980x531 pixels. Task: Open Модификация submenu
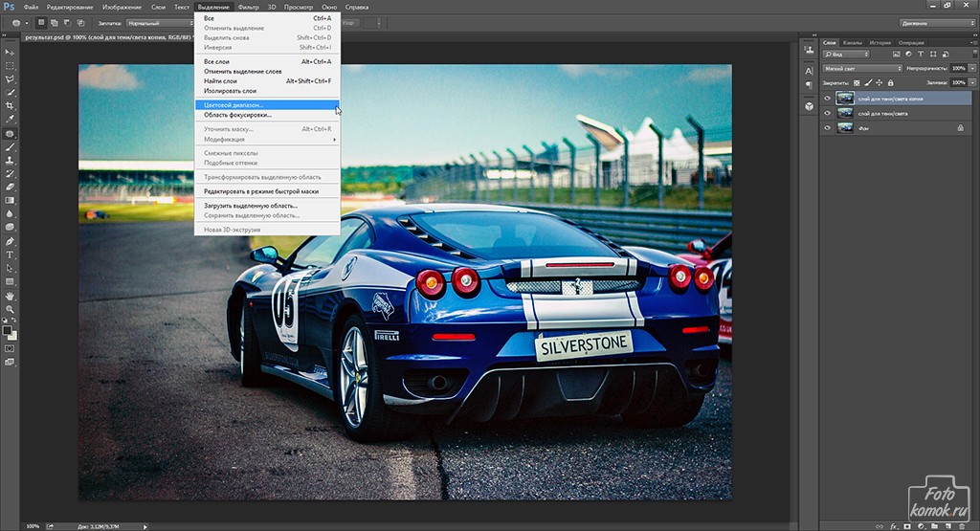click(x=268, y=140)
